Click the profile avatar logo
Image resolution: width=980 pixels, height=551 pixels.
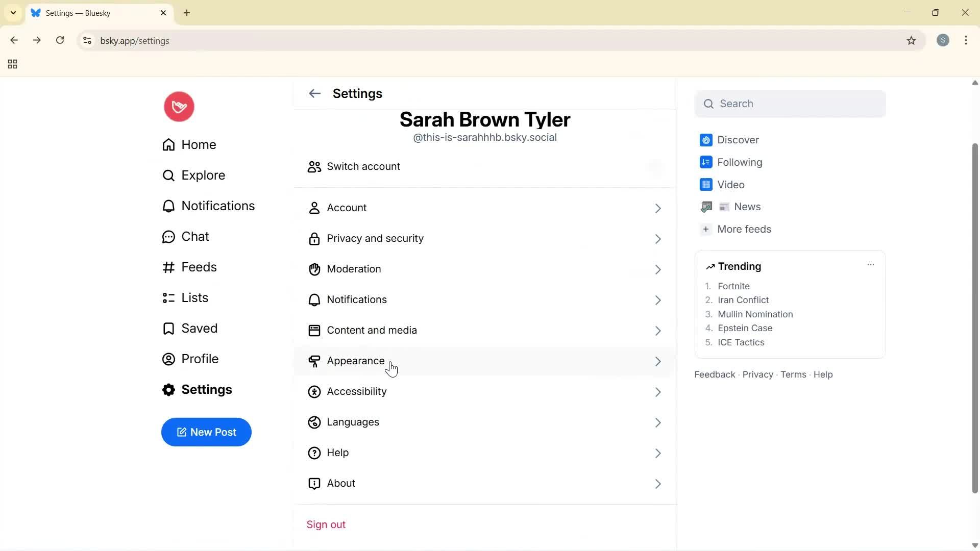[x=179, y=107]
